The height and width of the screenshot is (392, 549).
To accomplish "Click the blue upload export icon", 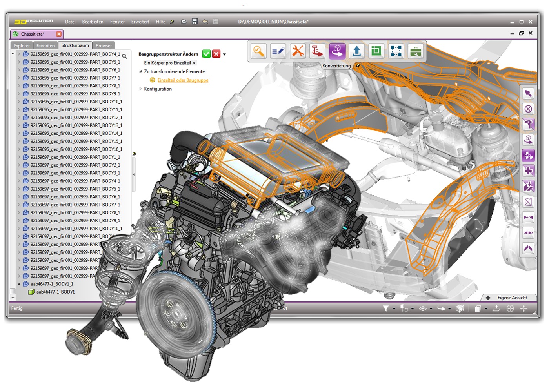I will 357,51.
